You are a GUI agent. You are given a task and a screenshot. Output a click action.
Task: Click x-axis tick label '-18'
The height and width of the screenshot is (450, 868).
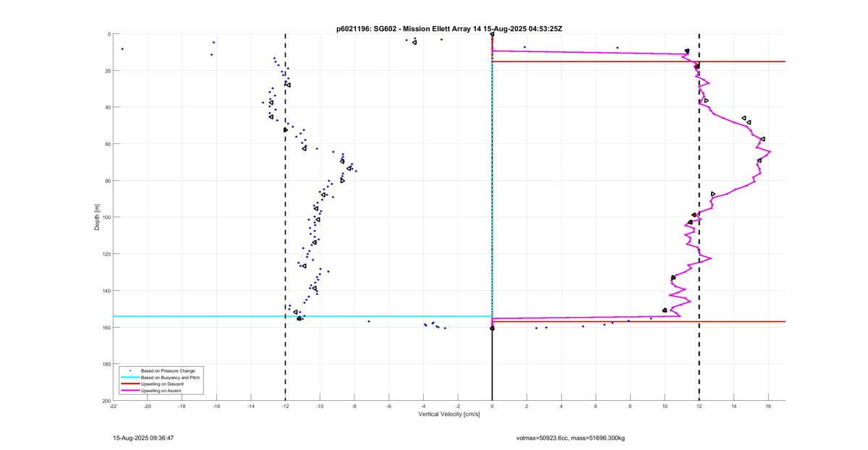[x=182, y=407]
